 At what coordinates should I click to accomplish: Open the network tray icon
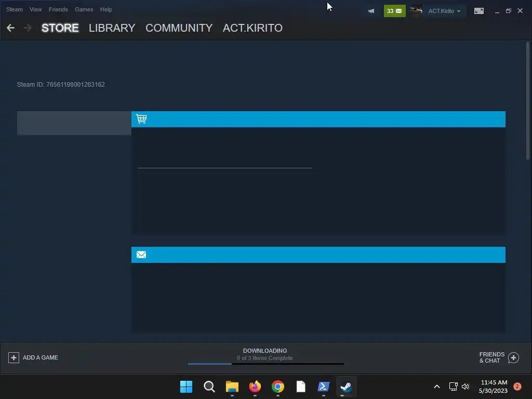coord(453,387)
